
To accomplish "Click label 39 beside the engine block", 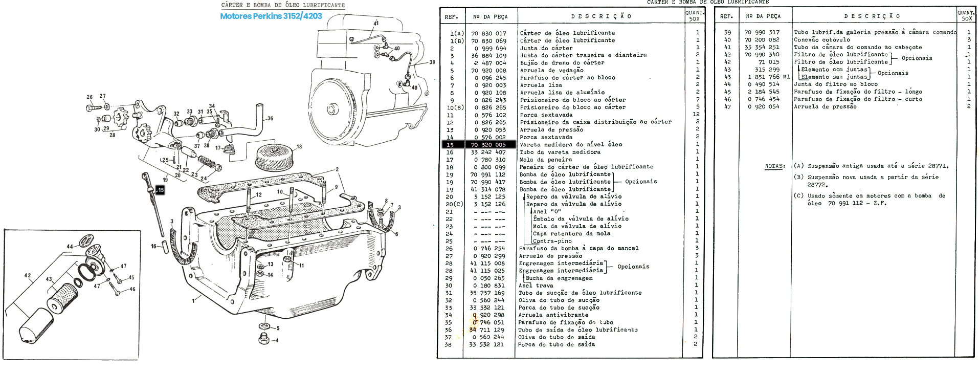I will (432, 62).
